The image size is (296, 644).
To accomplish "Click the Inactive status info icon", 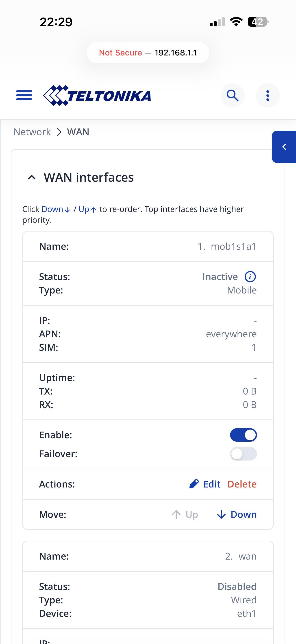I will tap(250, 277).
